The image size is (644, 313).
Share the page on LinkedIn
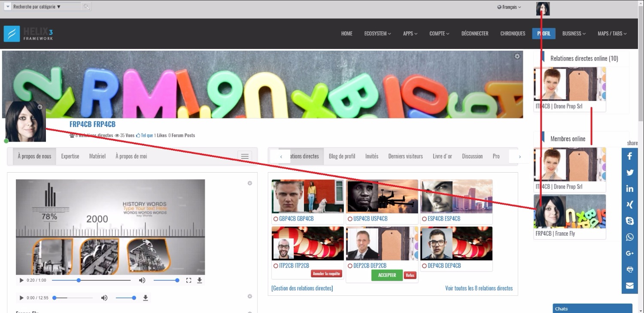tap(630, 188)
